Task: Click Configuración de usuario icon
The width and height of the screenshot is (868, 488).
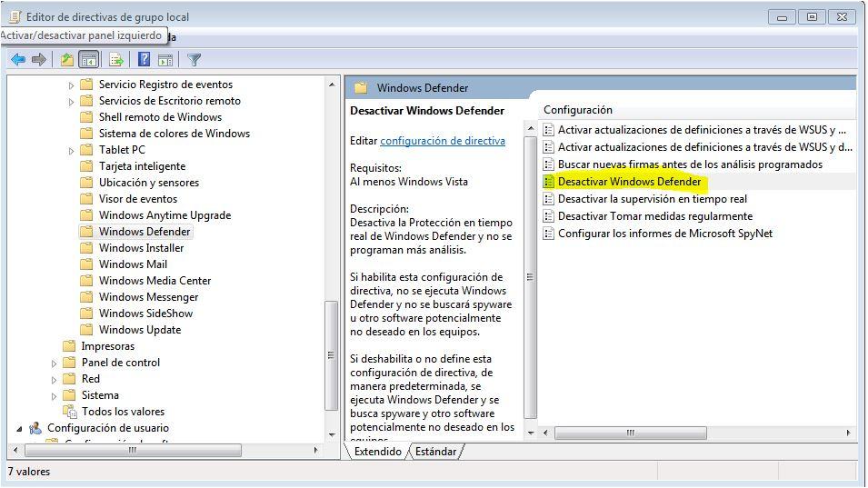Action: click(35, 428)
